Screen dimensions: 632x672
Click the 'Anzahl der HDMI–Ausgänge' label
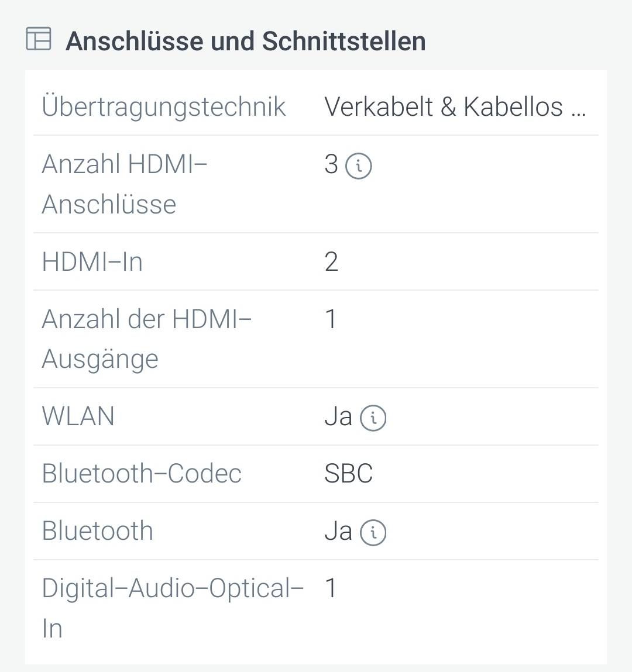(x=146, y=339)
